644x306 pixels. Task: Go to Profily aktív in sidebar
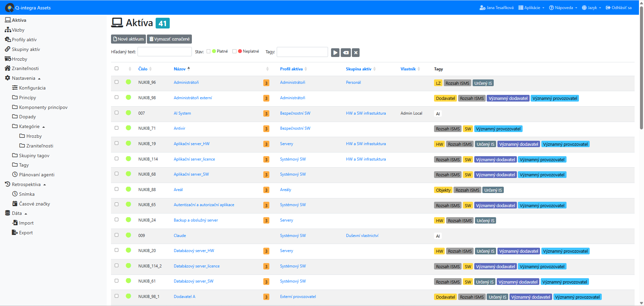[x=24, y=40]
